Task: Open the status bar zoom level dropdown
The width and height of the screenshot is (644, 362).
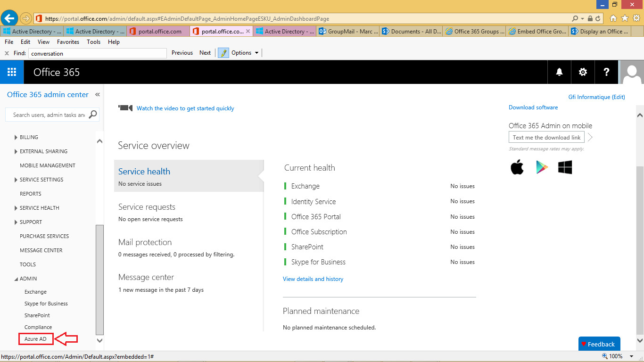Action: pyautogui.click(x=633, y=357)
